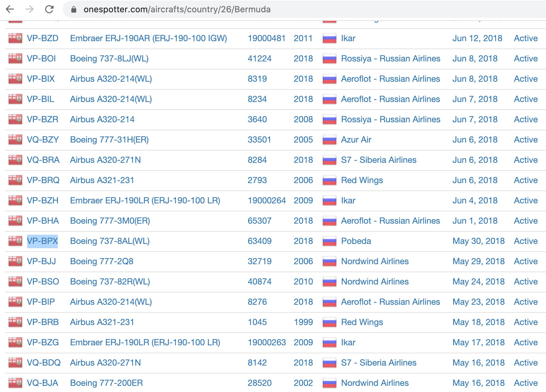The height and width of the screenshot is (392, 546).
Task: Go forward to the next page
Action: click(30, 9)
